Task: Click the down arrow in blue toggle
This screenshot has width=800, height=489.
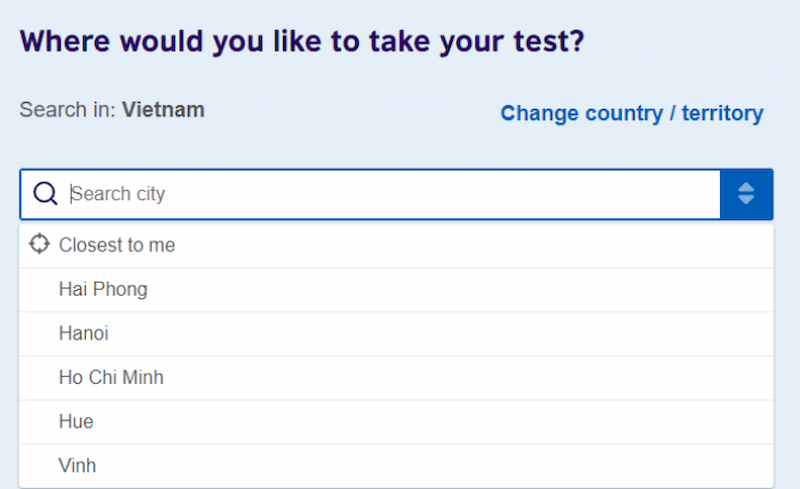Action: [746, 200]
